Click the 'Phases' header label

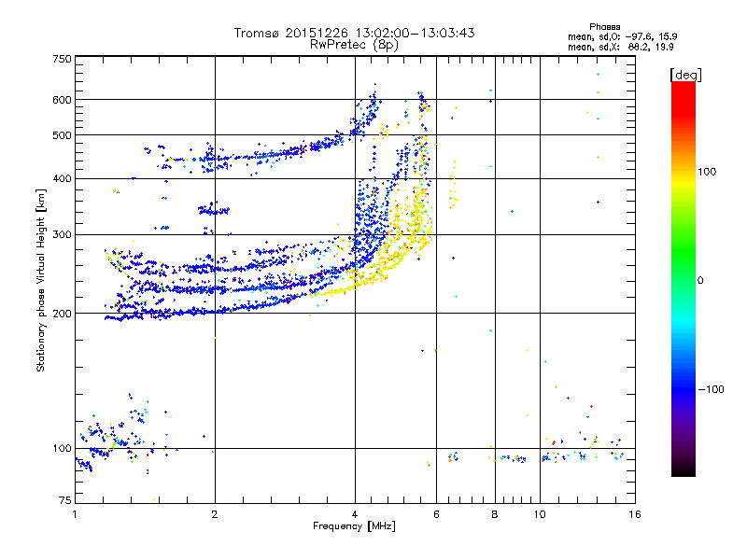[604, 27]
